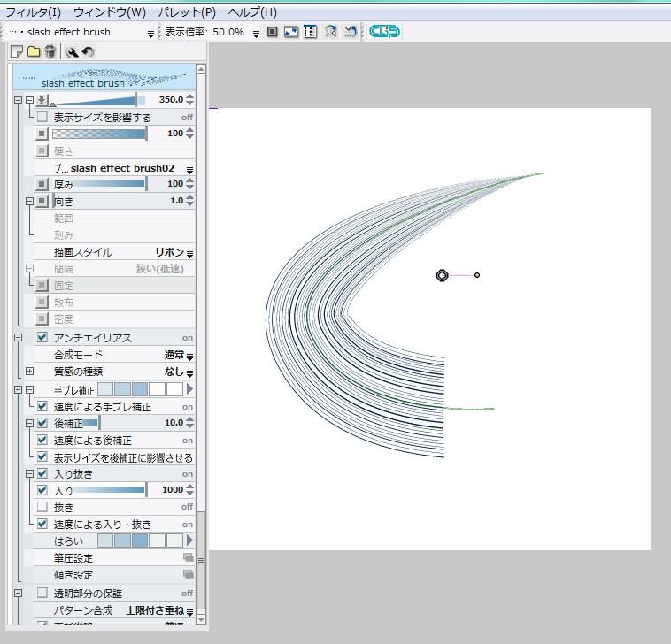Check the 透明部分の保護 checkbox
The width and height of the screenshot is (671, 644).
[42, 593]
